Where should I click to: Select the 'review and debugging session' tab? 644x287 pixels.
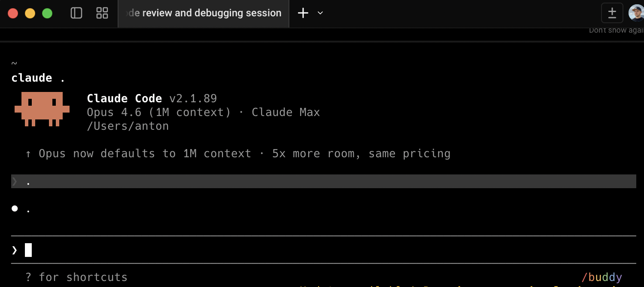[x=204, y=13]
